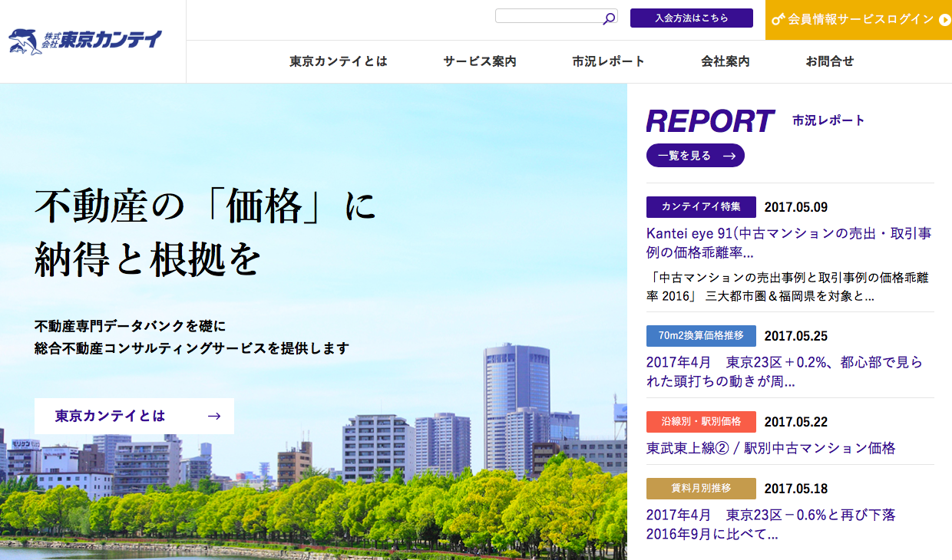The width and height of the screenshot is (952, 560).
Task: Click the search magnifier icon
Action: pos(609,18)
